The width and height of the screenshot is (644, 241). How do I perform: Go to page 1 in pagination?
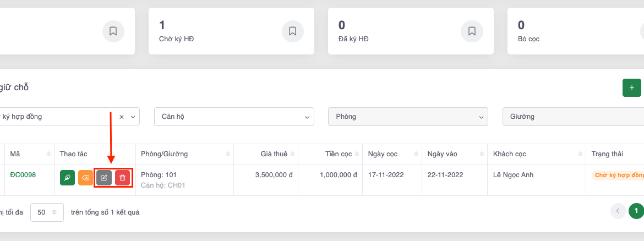(636, 211)
